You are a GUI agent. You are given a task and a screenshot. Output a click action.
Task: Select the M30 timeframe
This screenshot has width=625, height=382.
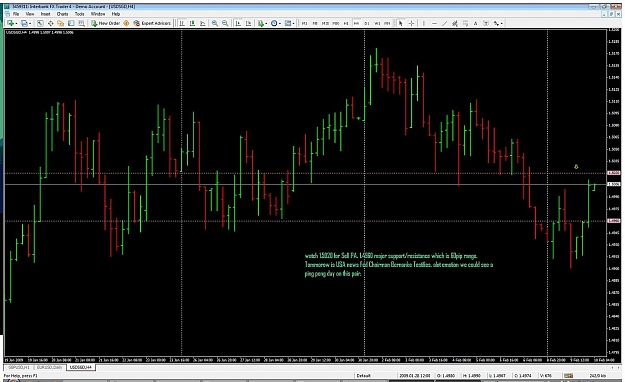tap(336, 24)
